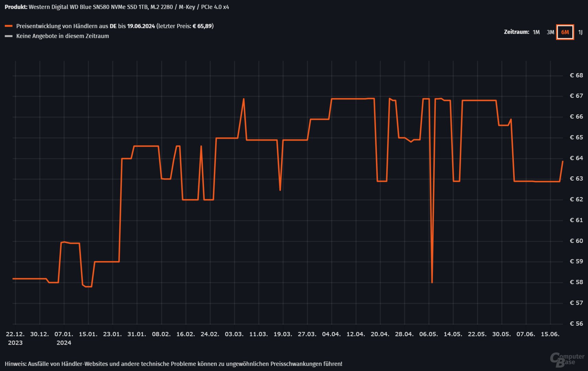Click the € 68 y-axis label
Viewport: 588px width, 371px height.
click(576, 75)
